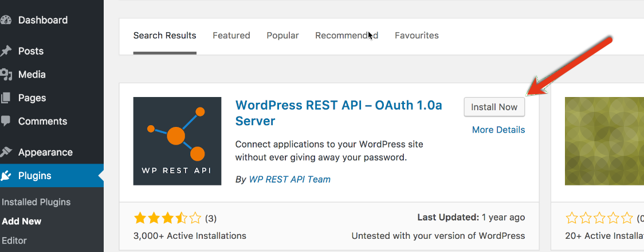Screen dimensions: 644x252
Task: Select the Plugins menu item
Action: (x=52, y=176)
